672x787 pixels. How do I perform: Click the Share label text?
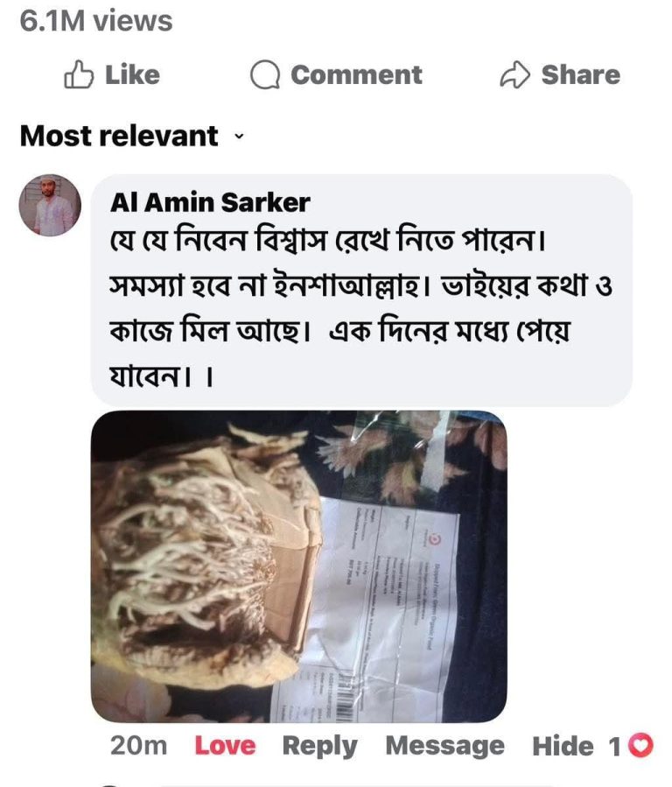(x=581, y=74)
